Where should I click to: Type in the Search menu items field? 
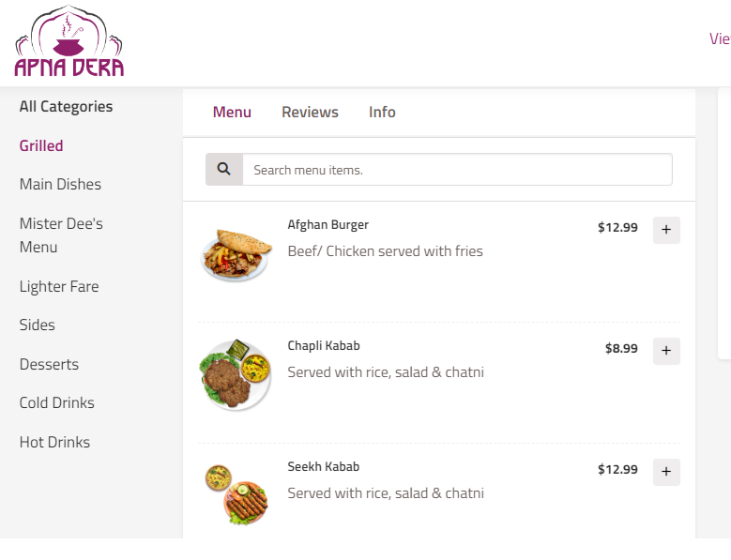457,170
